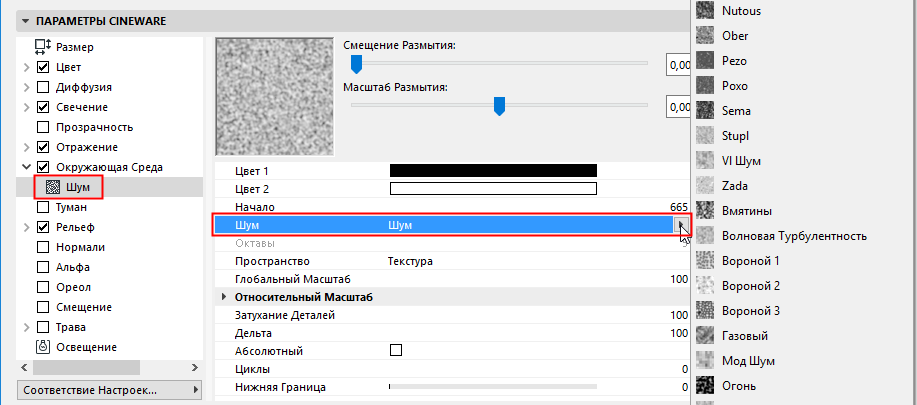Viewport: 917px width, 405px height.
Task: Select Волновая Турбулентность from the list
Action: (794, 236)
